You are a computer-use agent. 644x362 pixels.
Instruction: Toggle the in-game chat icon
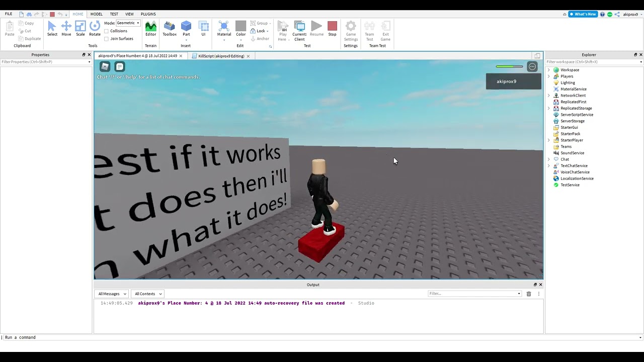coord(119,66)
